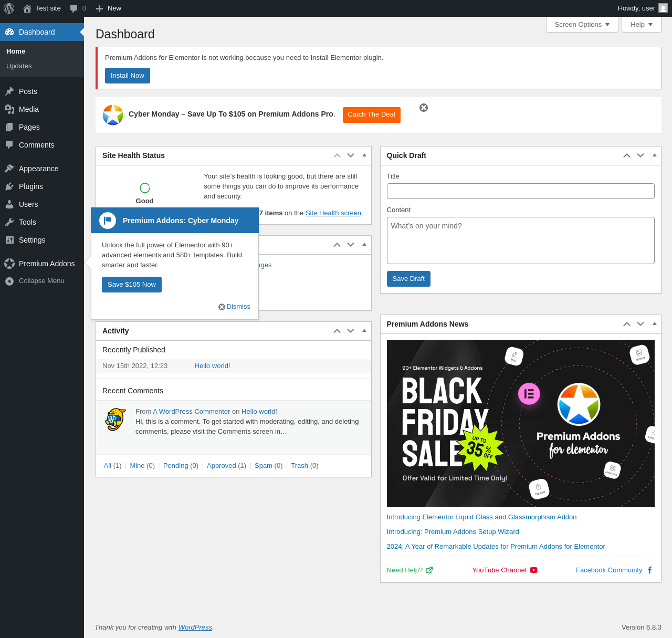Screen dimensions: 672x638
Task: Toggle the Site Health Status panel
Action: pyautogui.click(x=364, y=155)
